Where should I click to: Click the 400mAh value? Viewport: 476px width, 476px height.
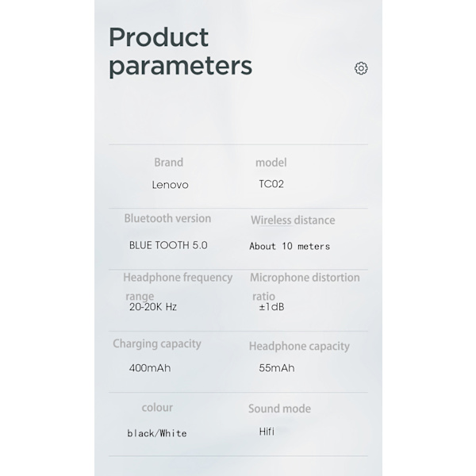[150, 368]
